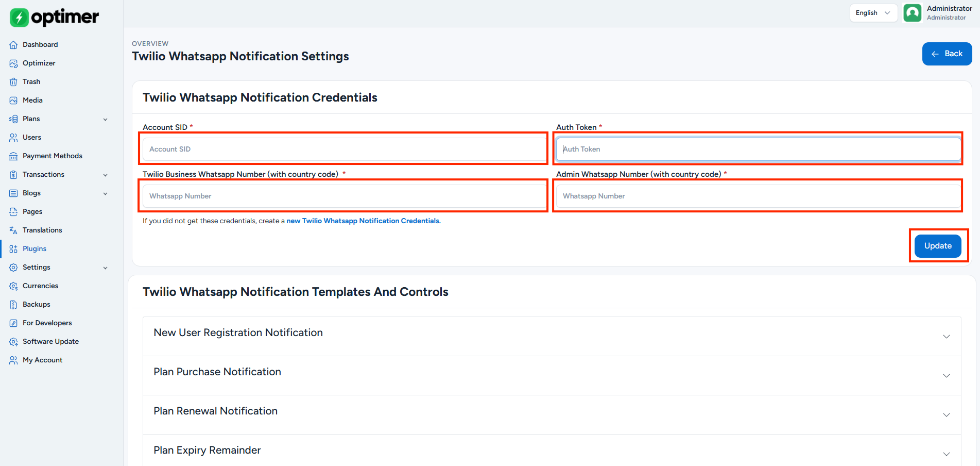Click the Software Update icon
The height and width of the screenshot is (466, 980).
click(x=13, y=342)
